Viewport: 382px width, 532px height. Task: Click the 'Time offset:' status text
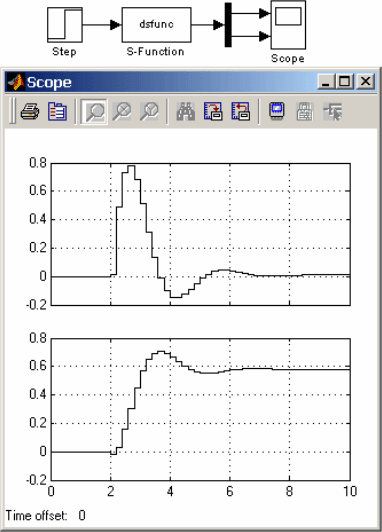click(x=36, y=515)
